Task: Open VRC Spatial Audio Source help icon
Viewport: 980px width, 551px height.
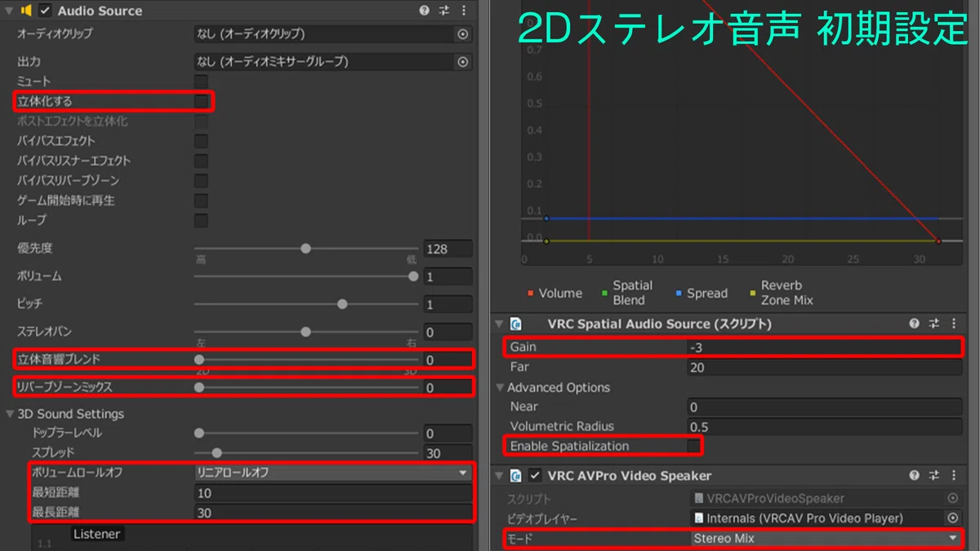Action: [x=915, y=324]
